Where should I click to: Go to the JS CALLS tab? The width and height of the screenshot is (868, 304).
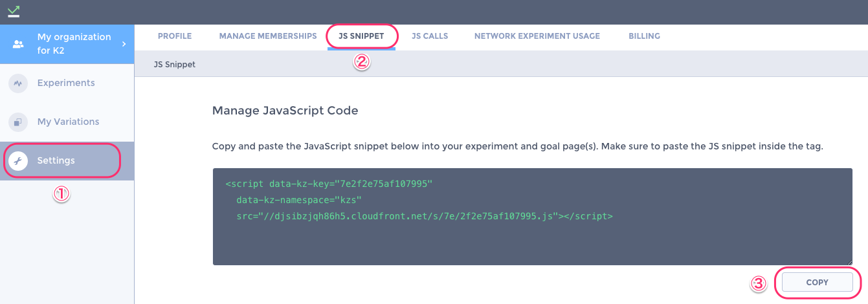click(430, 36)
